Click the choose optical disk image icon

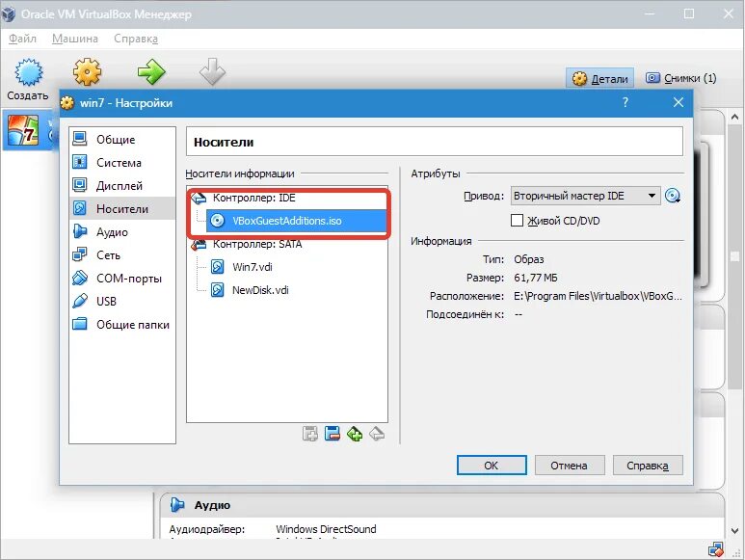pos(673,196)
